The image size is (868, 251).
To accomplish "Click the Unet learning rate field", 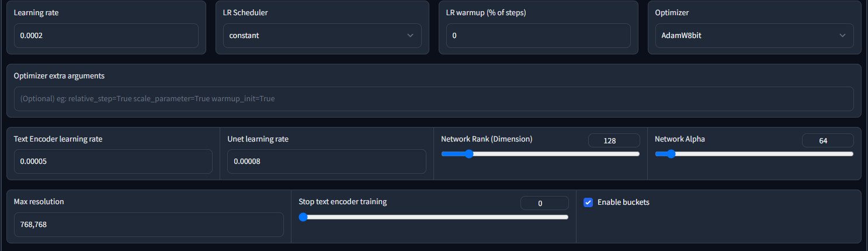I will coord(327,161).
